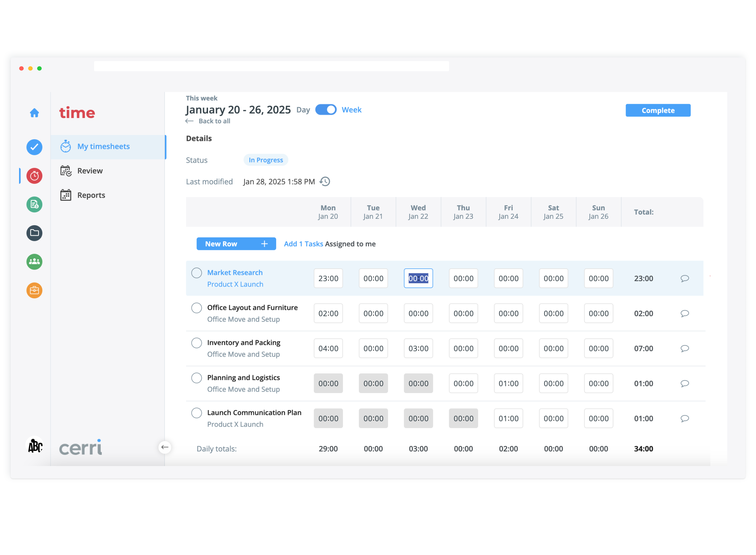Select the Launch Communication Plan row circle
Viewport: 756px width, 555px height.
(x=196, y=412)
